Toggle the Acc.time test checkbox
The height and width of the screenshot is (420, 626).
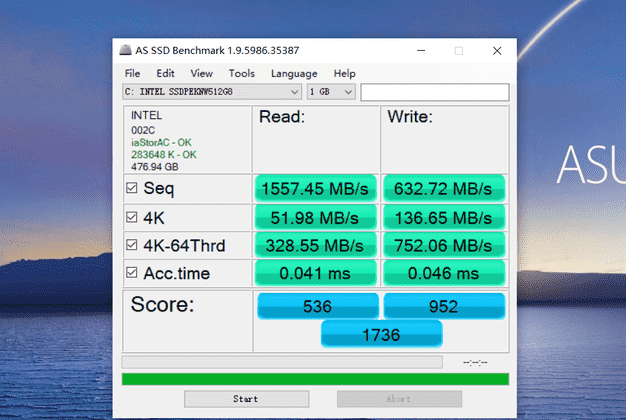(x=132, y=273)
